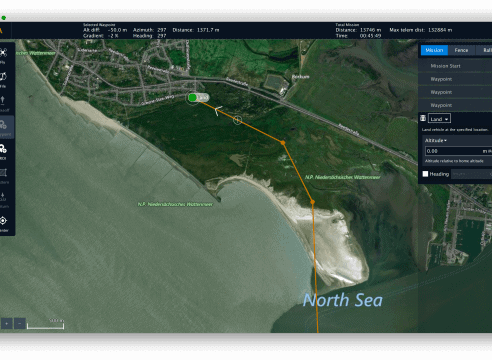Click the North Sea map label

343,300
